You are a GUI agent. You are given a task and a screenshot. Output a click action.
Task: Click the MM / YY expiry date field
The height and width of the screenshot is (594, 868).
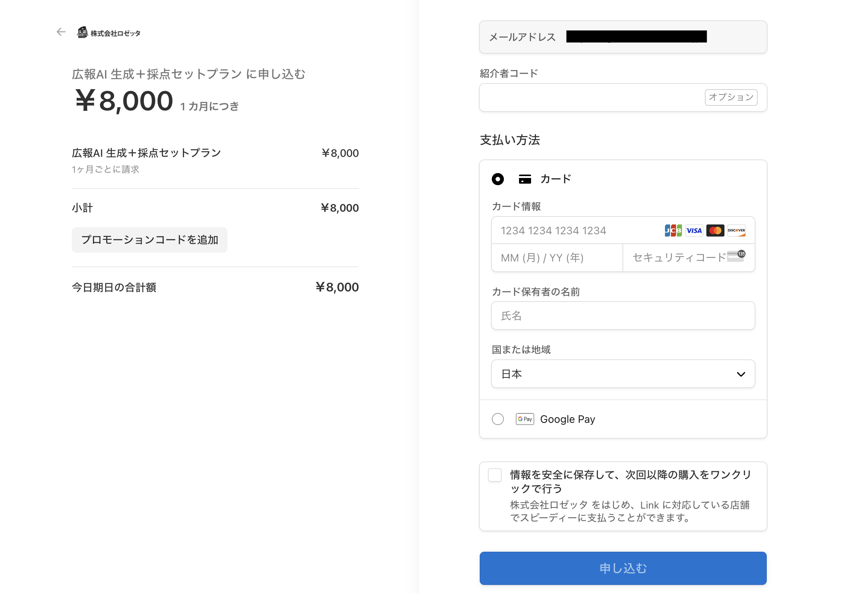click(x=557, y=258)
